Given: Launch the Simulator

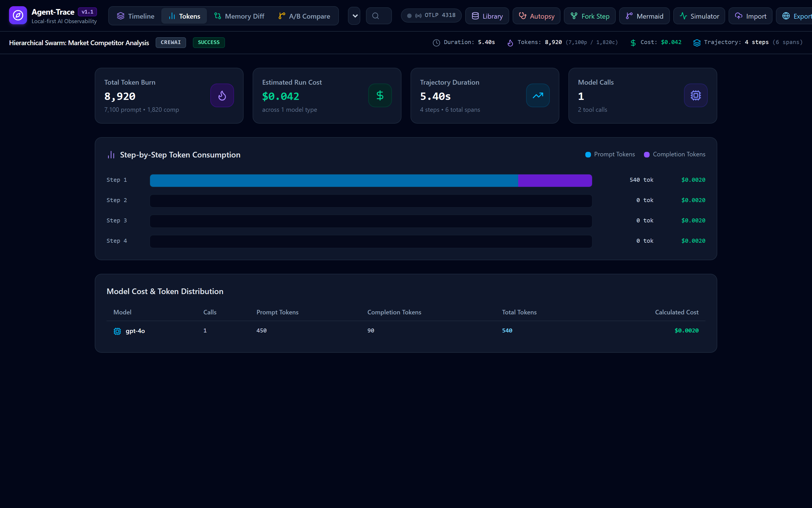Looking at the screenshot, I should pyautogui.click(x=699, y=16).
